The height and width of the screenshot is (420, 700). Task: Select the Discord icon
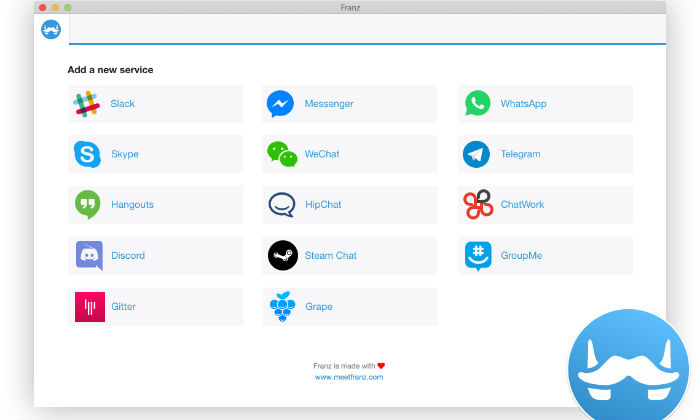point(88,256)
